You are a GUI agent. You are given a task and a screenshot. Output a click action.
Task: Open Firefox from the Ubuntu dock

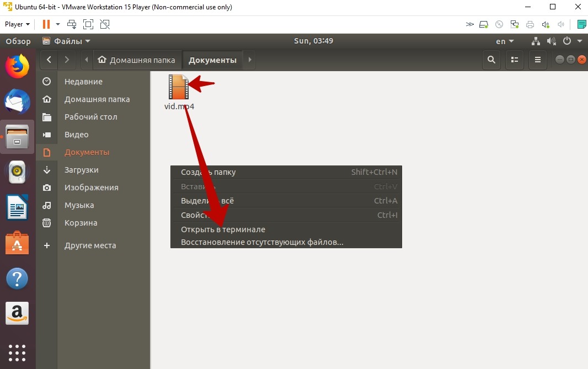click(18, 66)
